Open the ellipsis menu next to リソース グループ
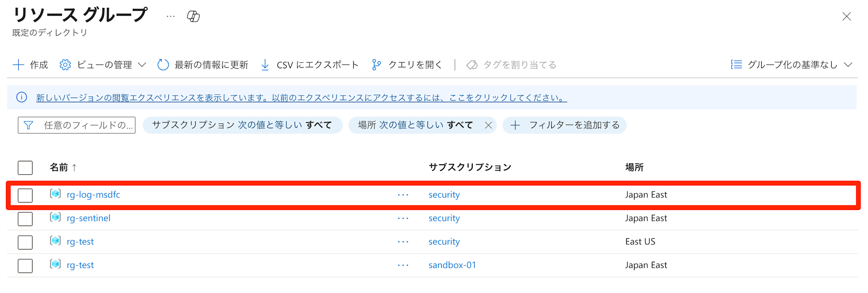868x293 pixels. (x=171, y=17)
